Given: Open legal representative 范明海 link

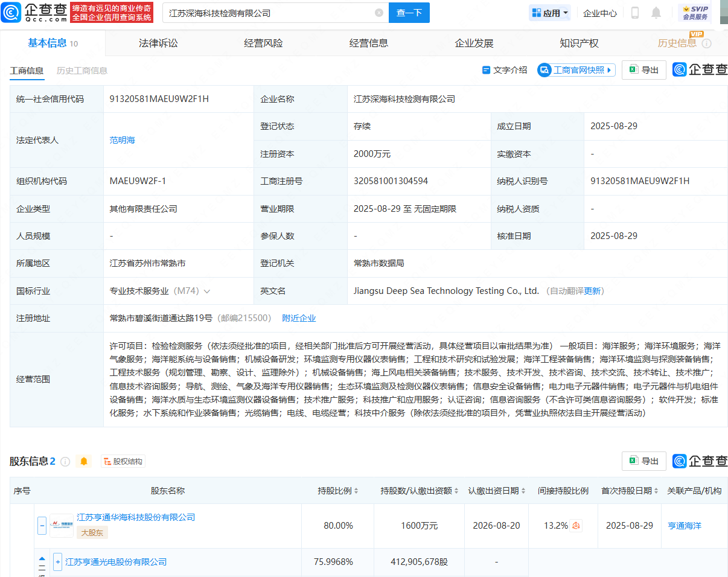Looking at the screenshot, I should click(x=122, y=140).
